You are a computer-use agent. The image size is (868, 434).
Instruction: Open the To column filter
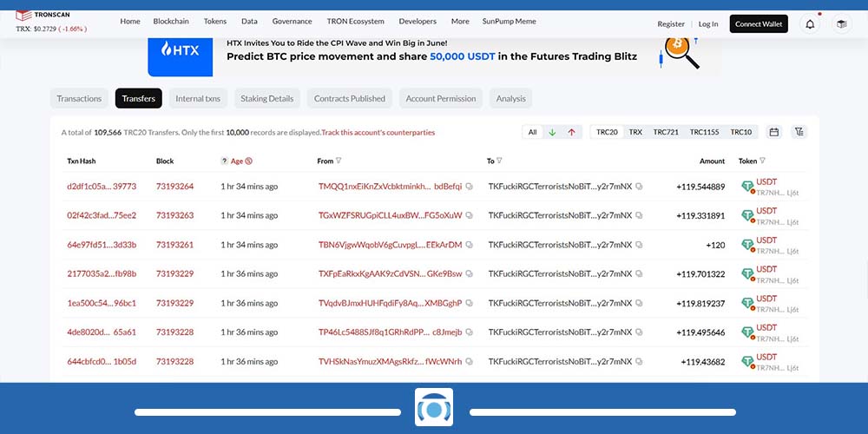[500, 161]
